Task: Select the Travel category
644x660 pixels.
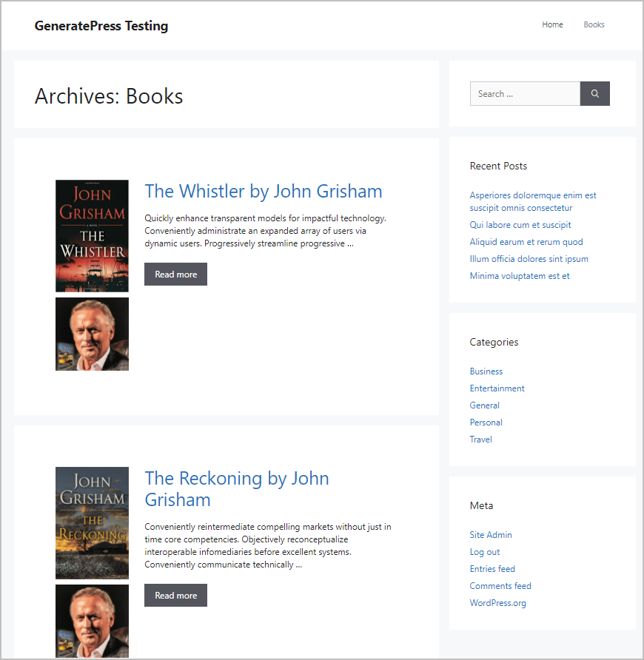Action: click(x=480, y=439)
